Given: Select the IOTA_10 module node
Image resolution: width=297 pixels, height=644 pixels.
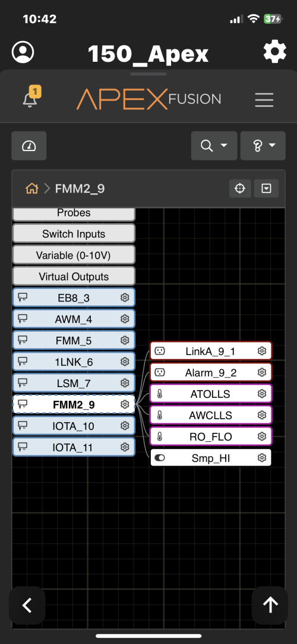Looking at the screenshot, I should click(74, 426).
